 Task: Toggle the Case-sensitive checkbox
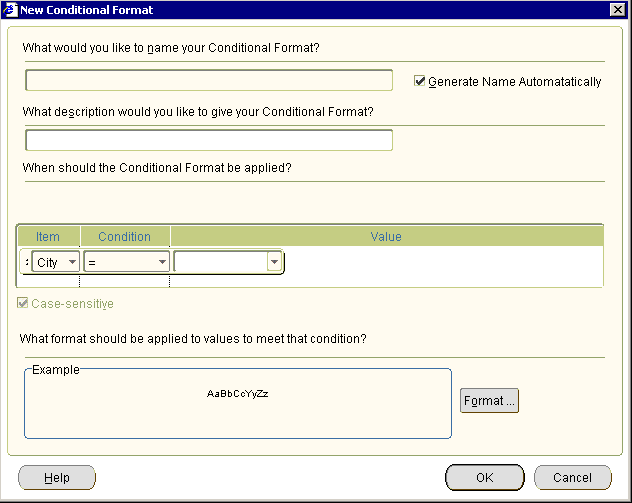coord(24,303)
